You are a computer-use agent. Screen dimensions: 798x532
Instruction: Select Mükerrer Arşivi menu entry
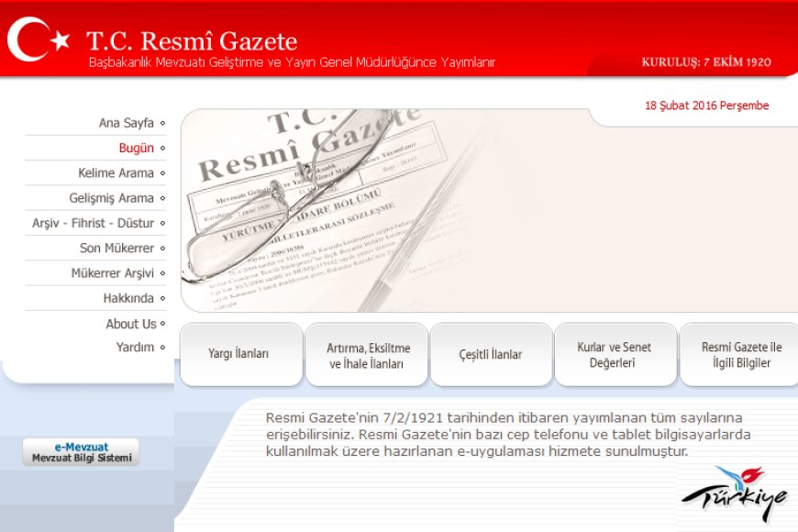pos(112,273)
